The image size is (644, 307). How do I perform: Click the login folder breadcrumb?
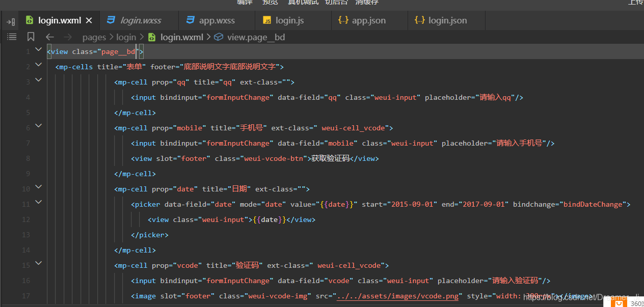click(x=126, y=37)
